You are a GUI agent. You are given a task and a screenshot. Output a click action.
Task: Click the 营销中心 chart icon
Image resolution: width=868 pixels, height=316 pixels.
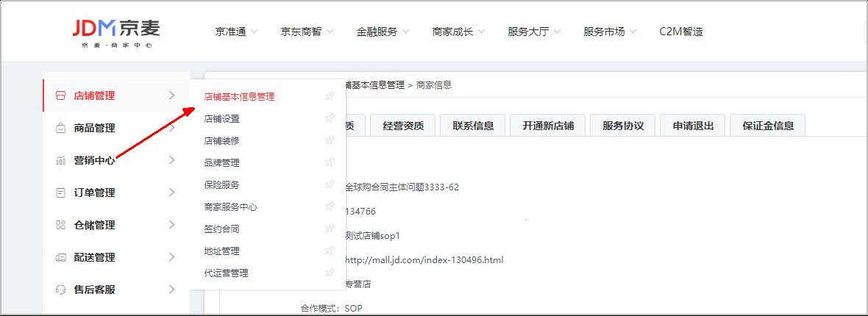coord(60,160)
